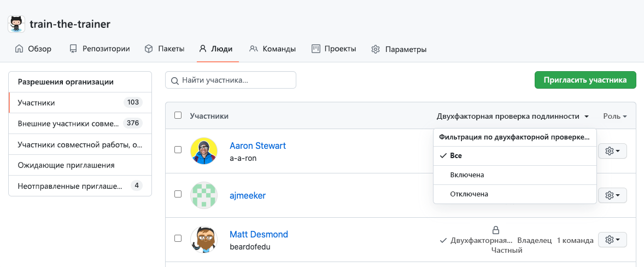Click the Пригласить участника button
This screenshot has width=644, height=267.
coord(586,80)
